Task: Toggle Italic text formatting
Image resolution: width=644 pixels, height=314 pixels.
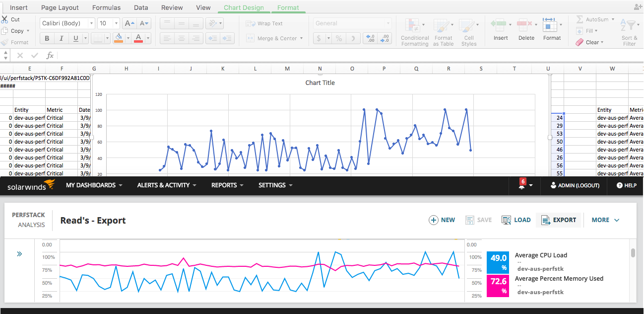Action: (61, 38)
